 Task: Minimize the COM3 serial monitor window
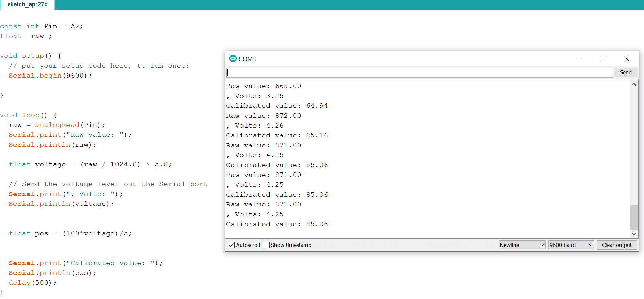[579, 59]
